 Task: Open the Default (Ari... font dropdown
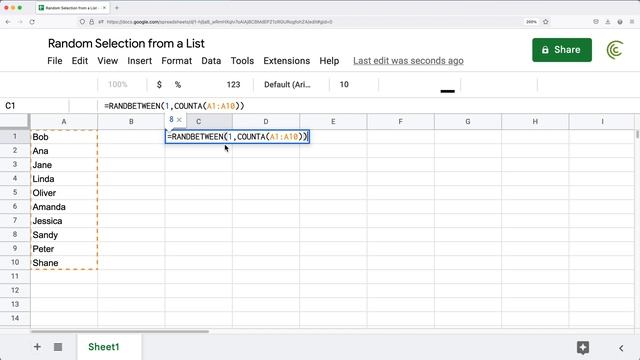(287, 84)
